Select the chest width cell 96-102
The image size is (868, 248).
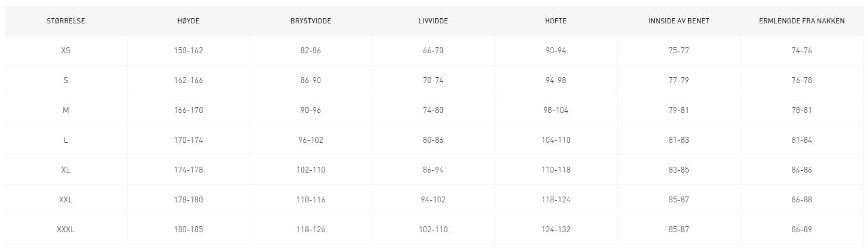[x=310, y=140]
